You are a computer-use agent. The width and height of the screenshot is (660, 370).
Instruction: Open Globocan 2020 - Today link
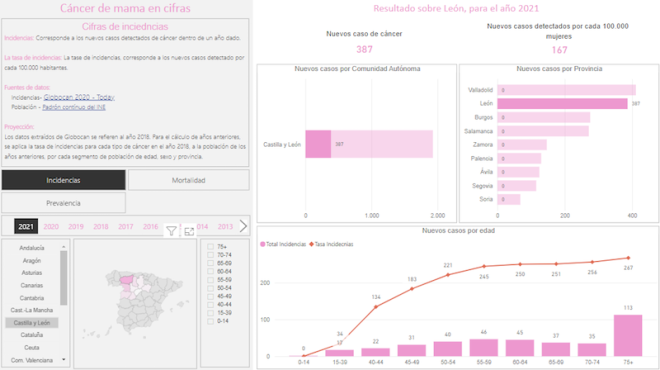pyautogui.click(x=79, y=97)
